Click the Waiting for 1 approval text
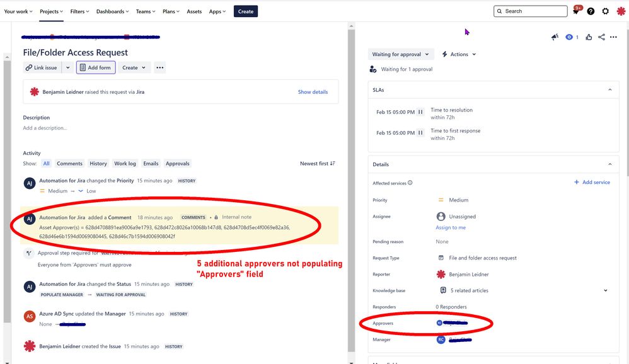The height and width of the screenshot is (364, 629). click(x=407, y=69)
